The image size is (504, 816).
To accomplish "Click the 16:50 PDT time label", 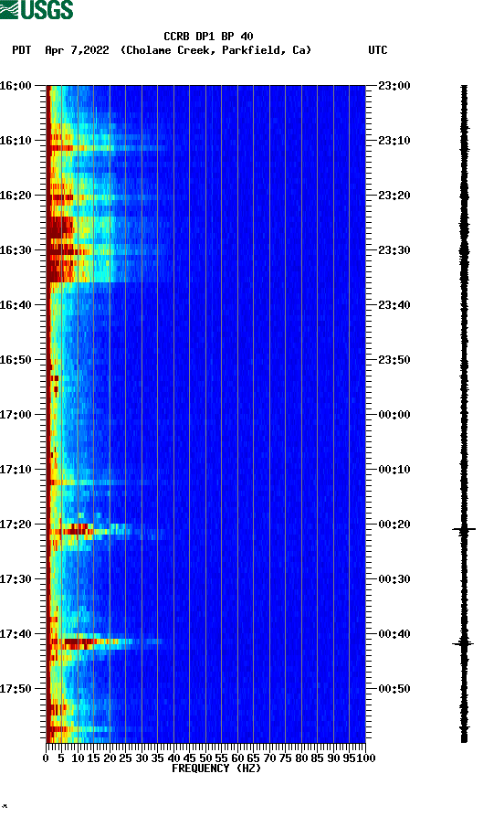I will click(x=16, y=360).
